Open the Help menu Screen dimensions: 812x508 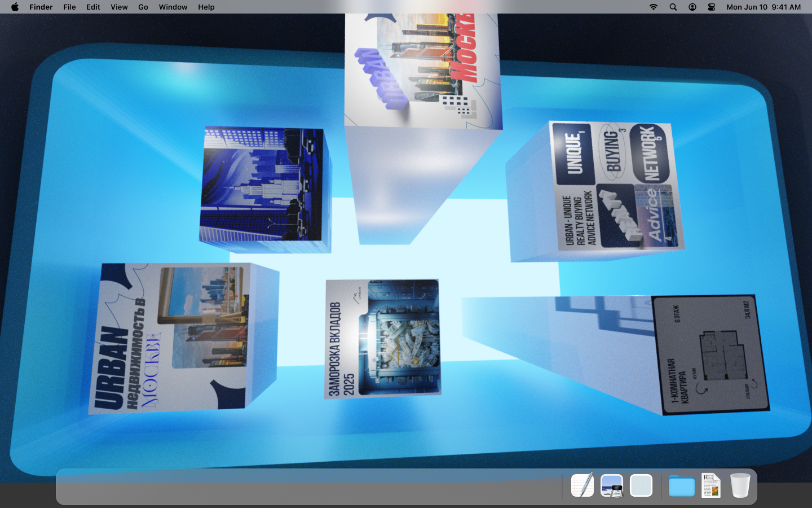(206, 7)
